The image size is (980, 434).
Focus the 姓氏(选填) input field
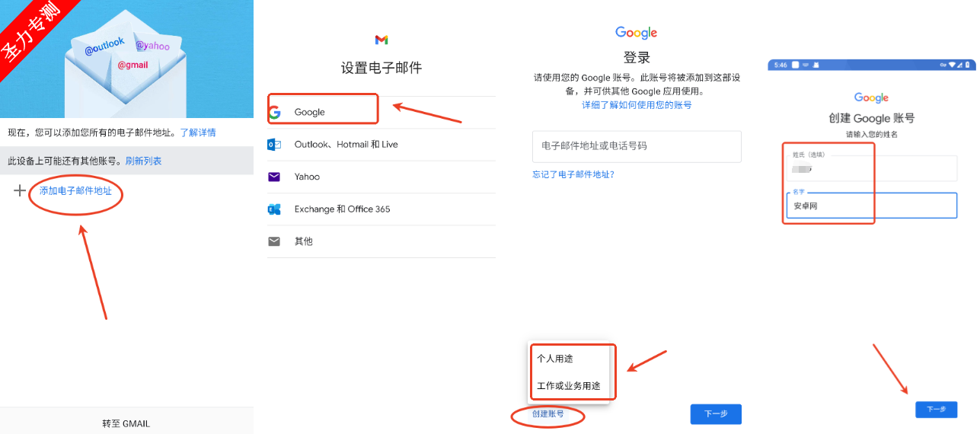871,168
